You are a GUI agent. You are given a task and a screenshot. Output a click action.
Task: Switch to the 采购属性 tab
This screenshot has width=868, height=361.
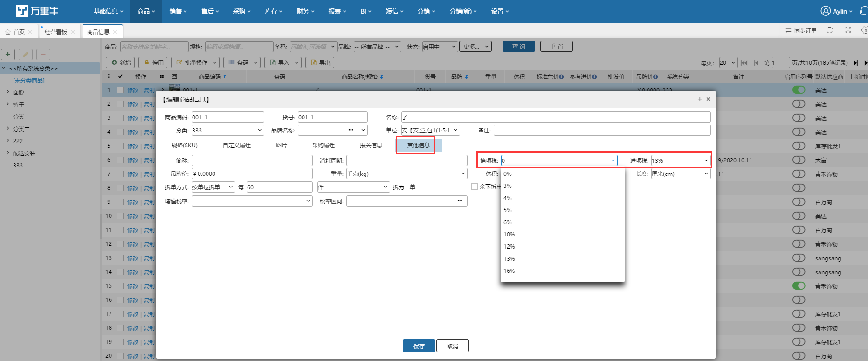[x=324, y=146]
